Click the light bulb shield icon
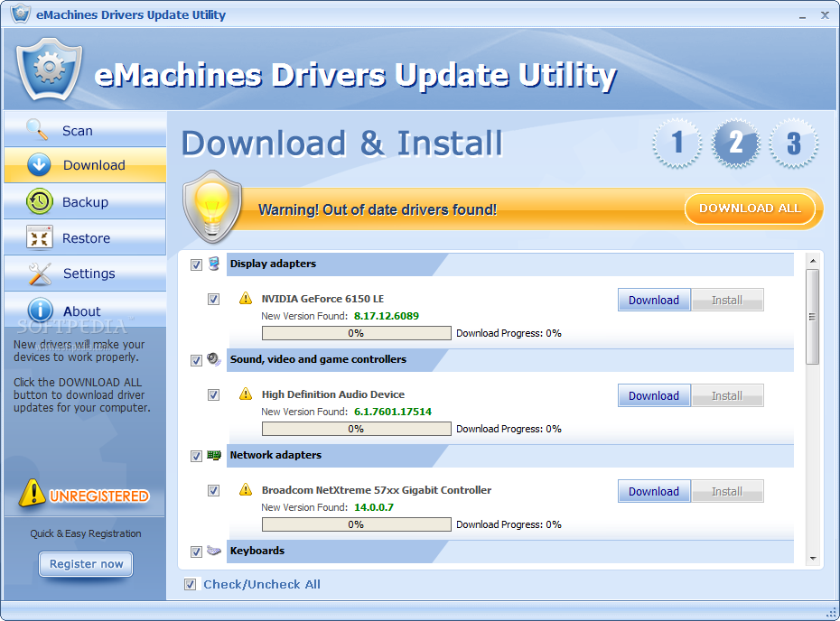This screenshot has width=840, height=621. point(212,207)
